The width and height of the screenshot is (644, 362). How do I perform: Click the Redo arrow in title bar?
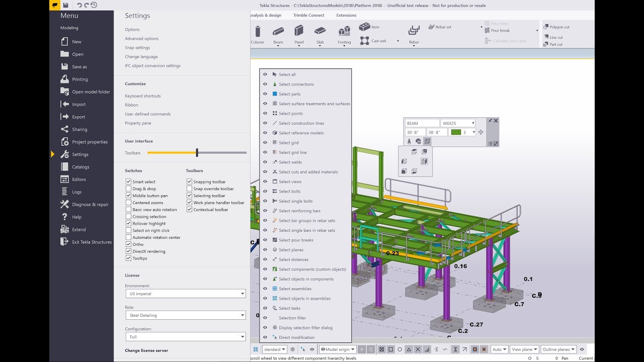tap(87, 5)
